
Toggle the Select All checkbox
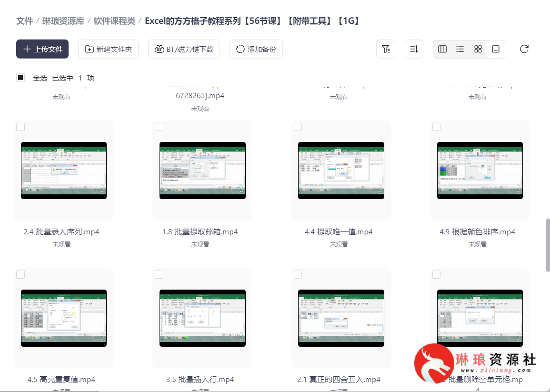pos(20,78)
